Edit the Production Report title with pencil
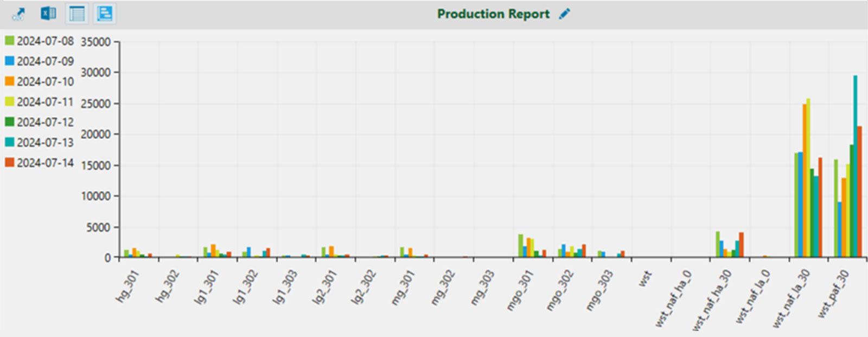This screenshot has width=868, height=337. point(565,14)
